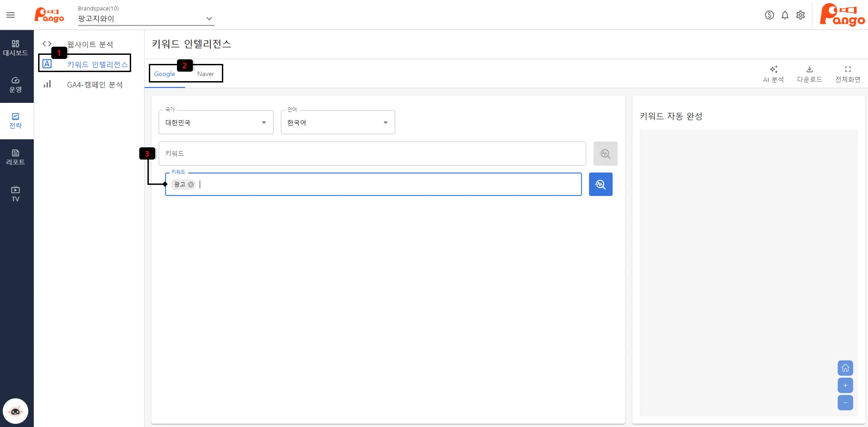Open the notifications bell
The image size is (868, 427).
[x=785, y=15]
